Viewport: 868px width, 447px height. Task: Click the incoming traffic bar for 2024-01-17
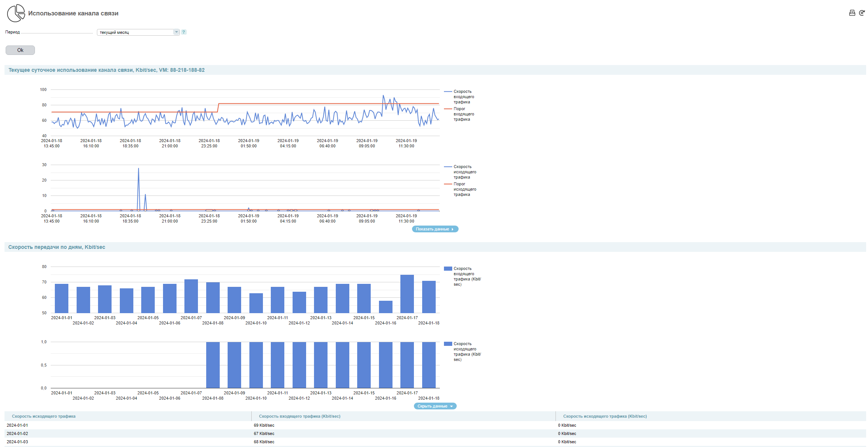tap(407, 294)
